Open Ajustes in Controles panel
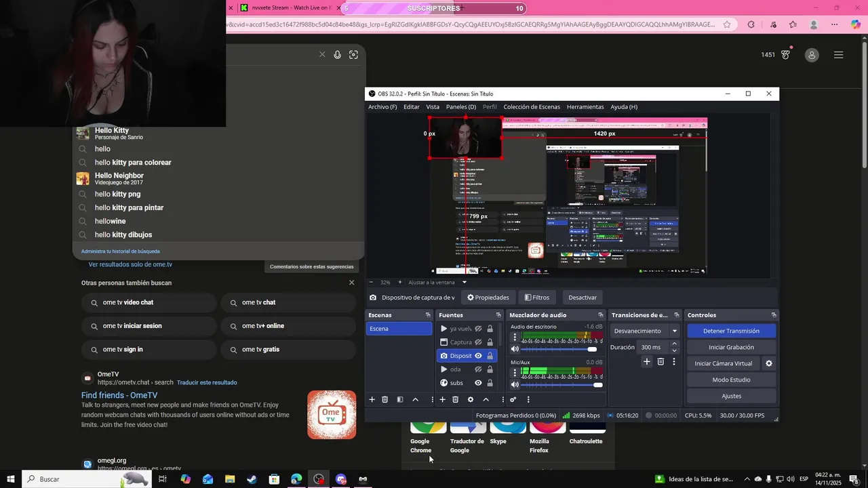The width and height of the screenshot is (868, 488). click(x=731, y=396)
